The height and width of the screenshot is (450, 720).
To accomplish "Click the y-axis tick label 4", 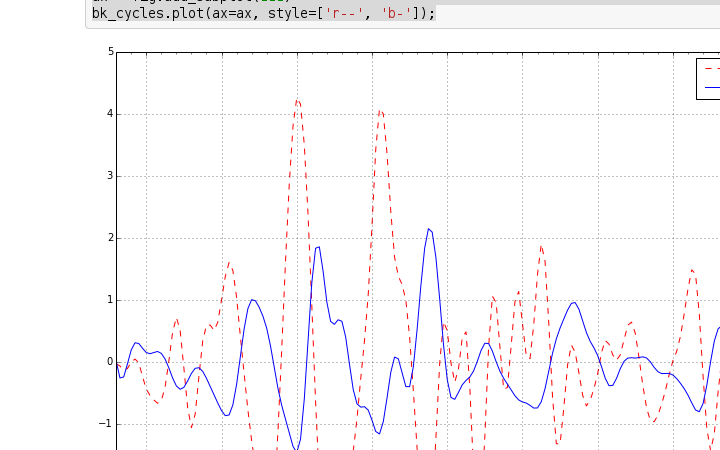I will (110, 114).
